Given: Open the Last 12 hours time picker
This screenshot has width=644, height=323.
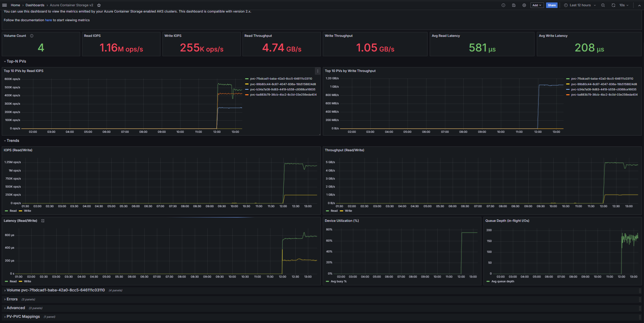Looking at the screenshot, I should [x=580, y=5].
